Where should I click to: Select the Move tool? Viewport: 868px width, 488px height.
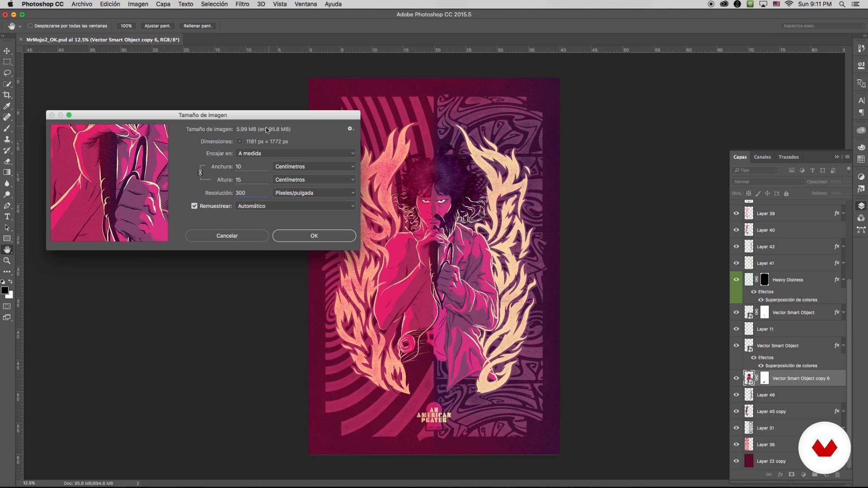(7, 51)
